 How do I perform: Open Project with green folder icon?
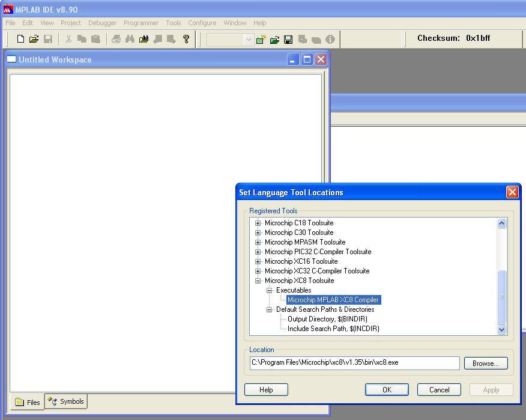point(274,40)
